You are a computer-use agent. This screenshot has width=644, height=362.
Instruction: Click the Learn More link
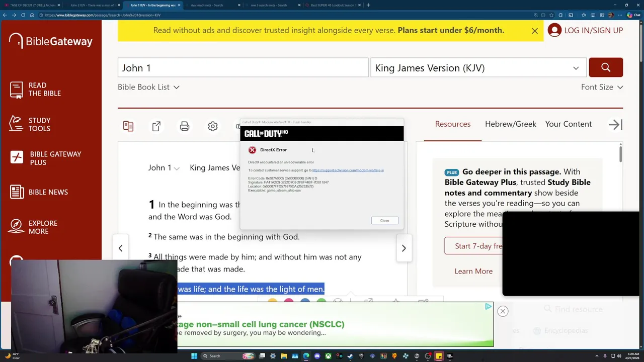pos(473,271)
